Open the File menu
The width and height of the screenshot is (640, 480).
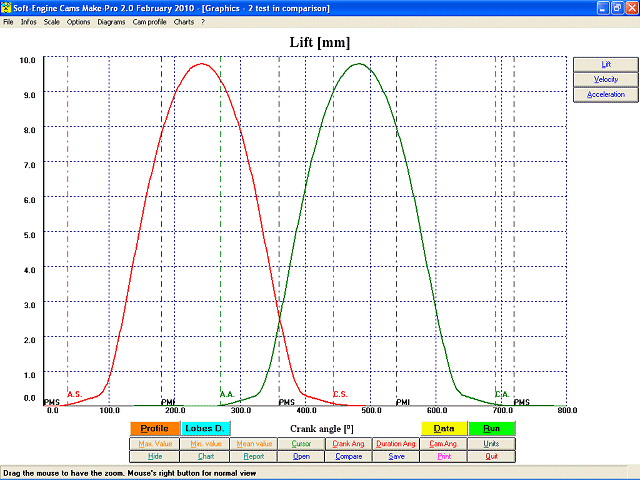(x=8, y=22)
